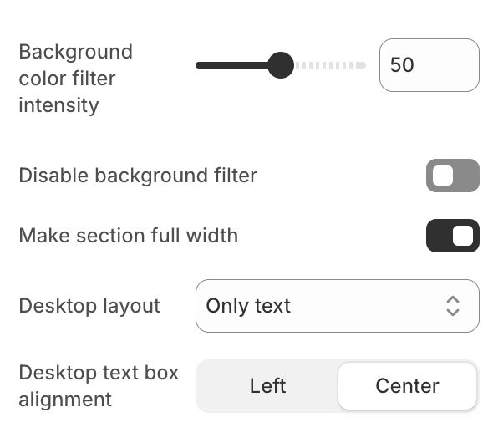
Task: Click the slider's round handle knob
Action: 281,65
